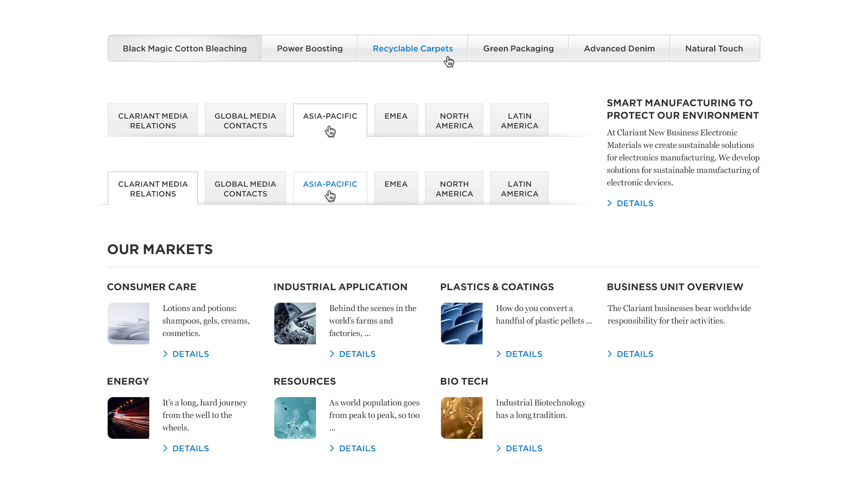Click the Bio Tech wheat thumbnail

[462, 418]
